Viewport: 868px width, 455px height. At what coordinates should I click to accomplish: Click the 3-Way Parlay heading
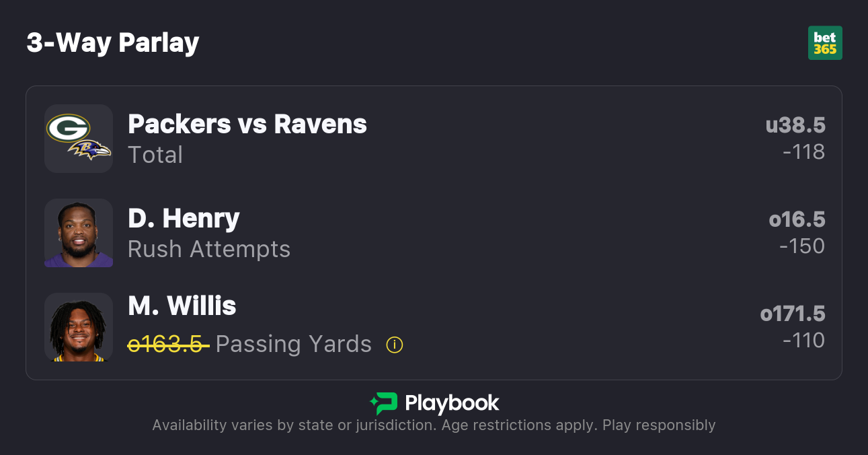pos(113,43)
